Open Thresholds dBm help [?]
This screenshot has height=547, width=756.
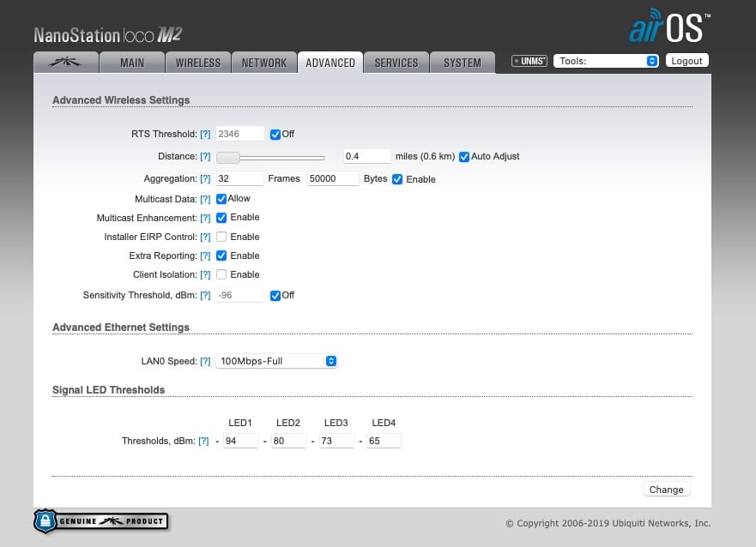coord(204,441)
